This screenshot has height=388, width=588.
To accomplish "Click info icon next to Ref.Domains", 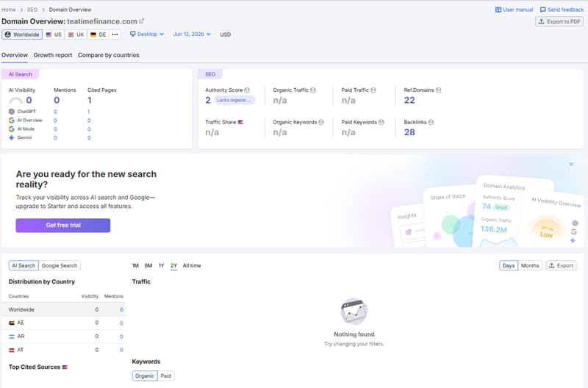I will pos(438,90).
